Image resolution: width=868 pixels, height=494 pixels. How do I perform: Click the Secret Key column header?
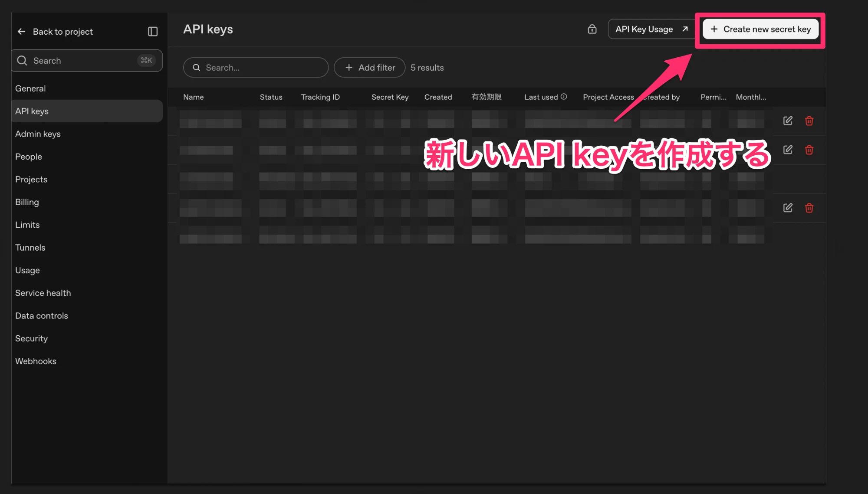(x=390, y=97)
